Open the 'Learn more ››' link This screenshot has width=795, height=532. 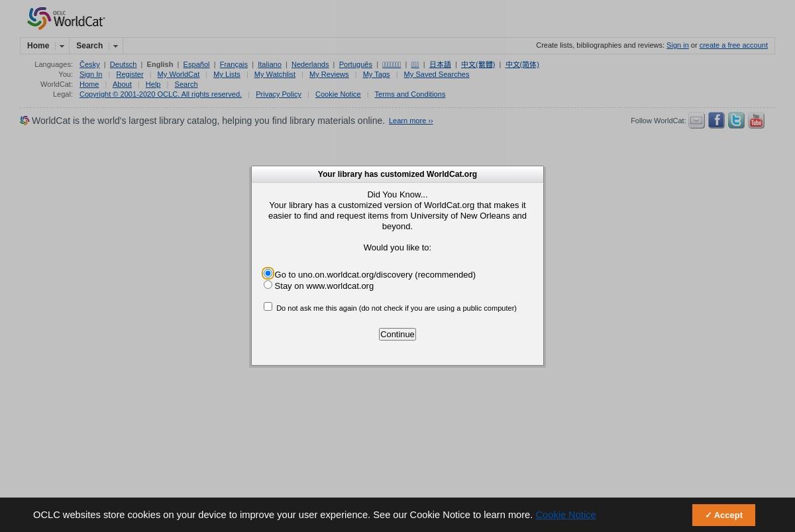(x=411, y=121)
